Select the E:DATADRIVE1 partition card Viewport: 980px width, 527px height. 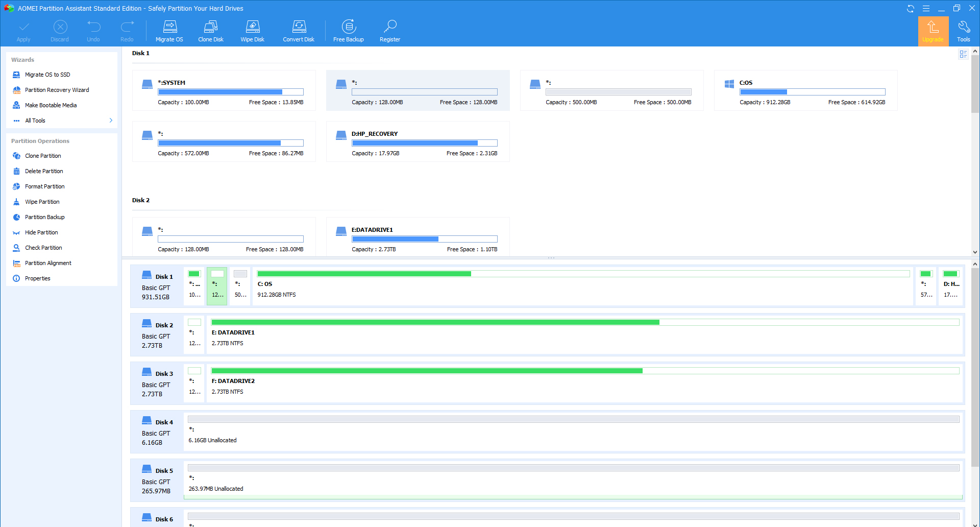(x=418, y=236)
